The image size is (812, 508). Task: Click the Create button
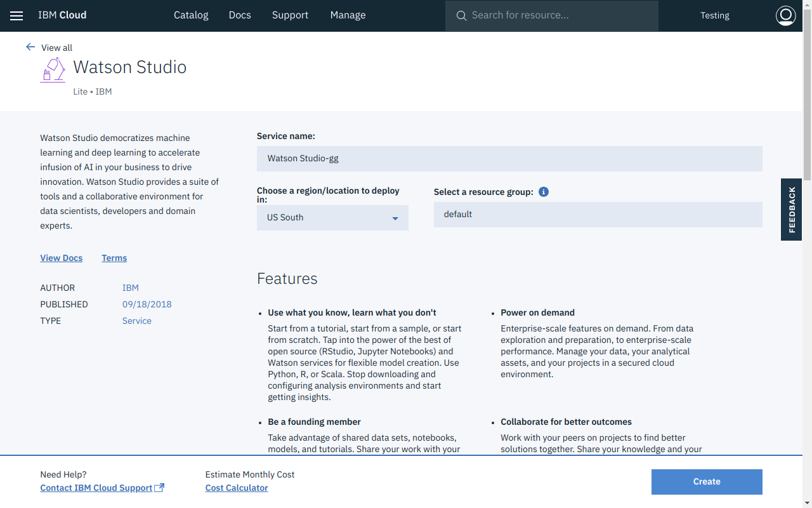point(707,482)
